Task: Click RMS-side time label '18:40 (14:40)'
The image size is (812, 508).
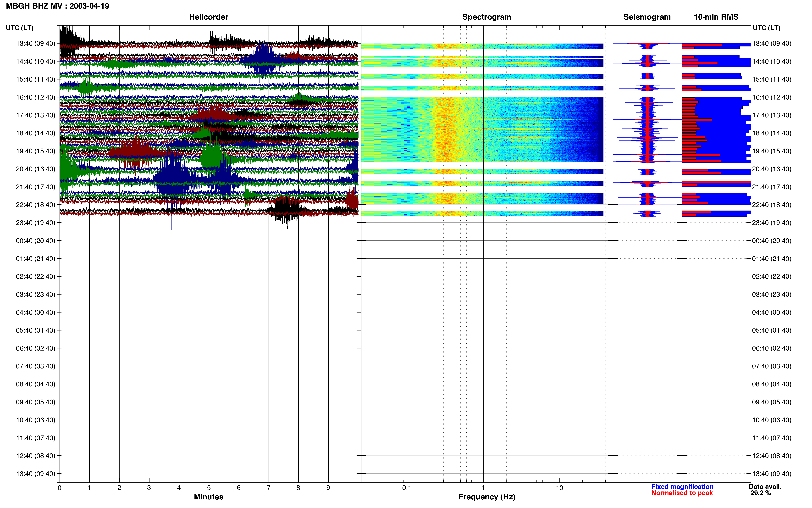Action: 772,133
